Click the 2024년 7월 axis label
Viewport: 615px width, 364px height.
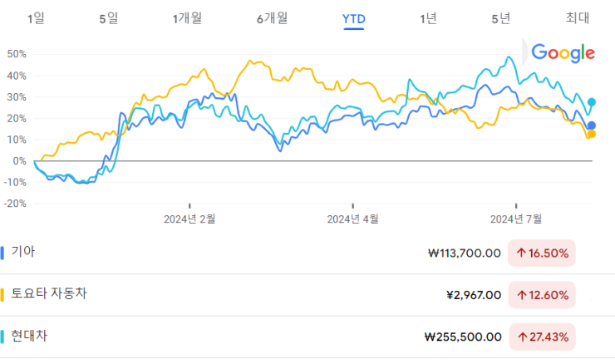click(x=516, y=219)
